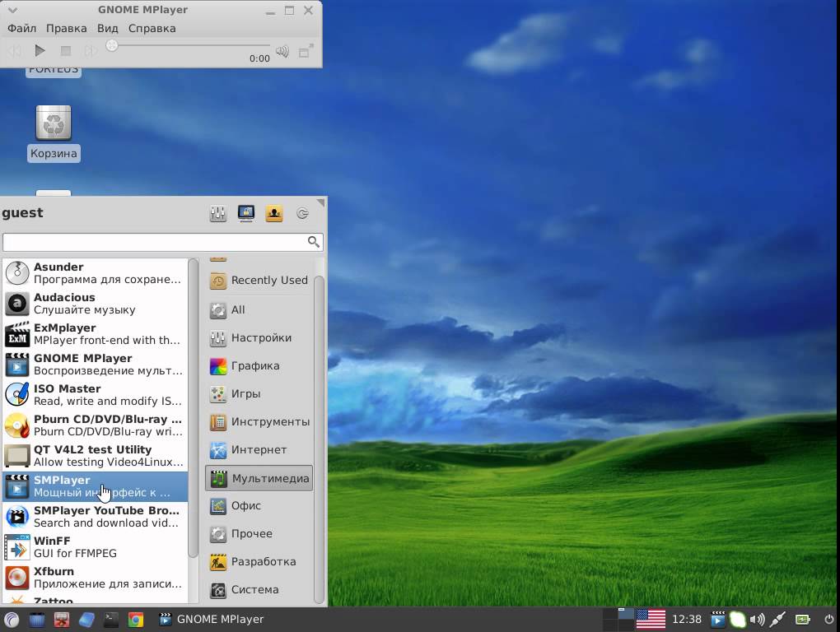Open the Вид menu in GNOME MPlayer
Screen dimensions: 840x632
point(108,28)
